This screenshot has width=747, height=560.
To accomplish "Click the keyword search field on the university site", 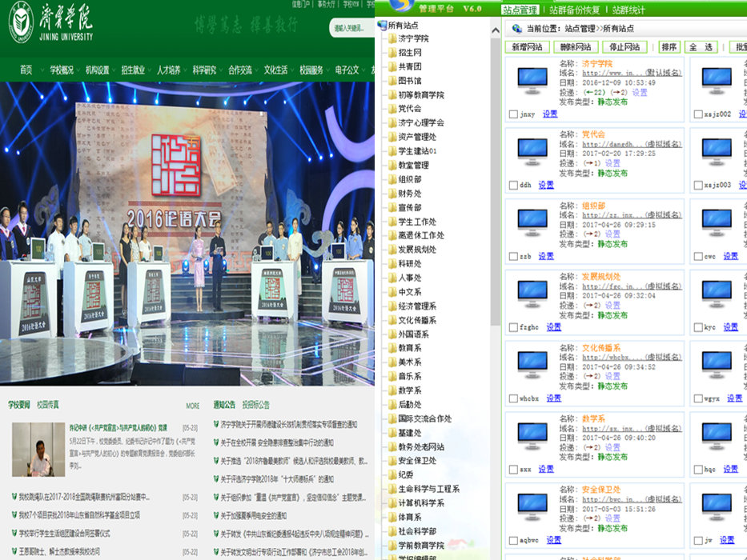I will 350,28.
